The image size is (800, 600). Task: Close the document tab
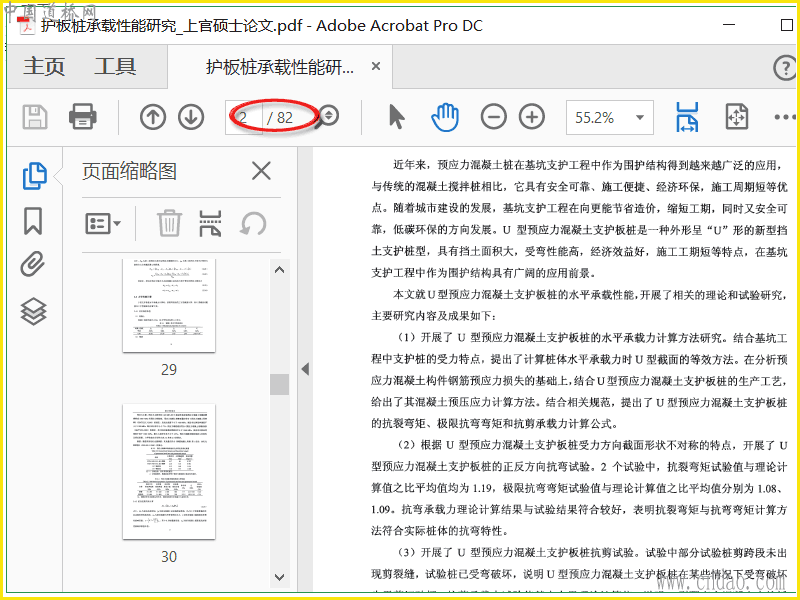pyautogui.click(x=376, y=66)
